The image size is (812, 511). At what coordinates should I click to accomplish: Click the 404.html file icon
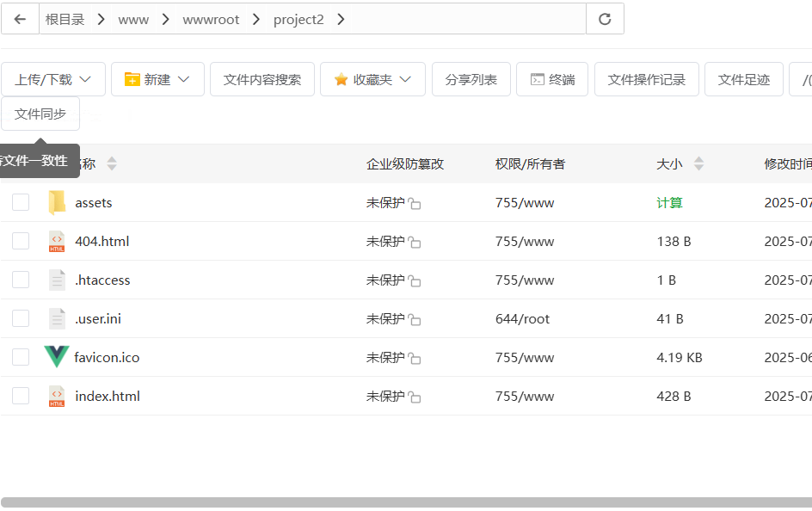(x=57, y=241)
